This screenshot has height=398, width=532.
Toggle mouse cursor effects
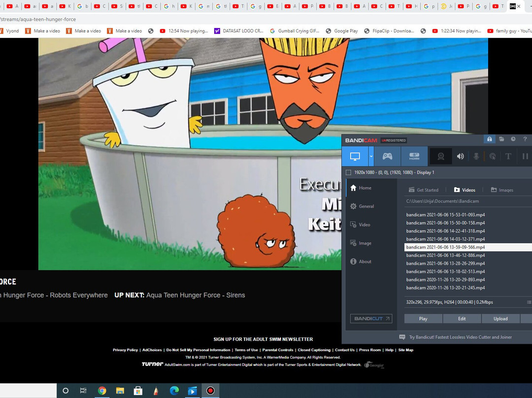click(x=492, y=156)
